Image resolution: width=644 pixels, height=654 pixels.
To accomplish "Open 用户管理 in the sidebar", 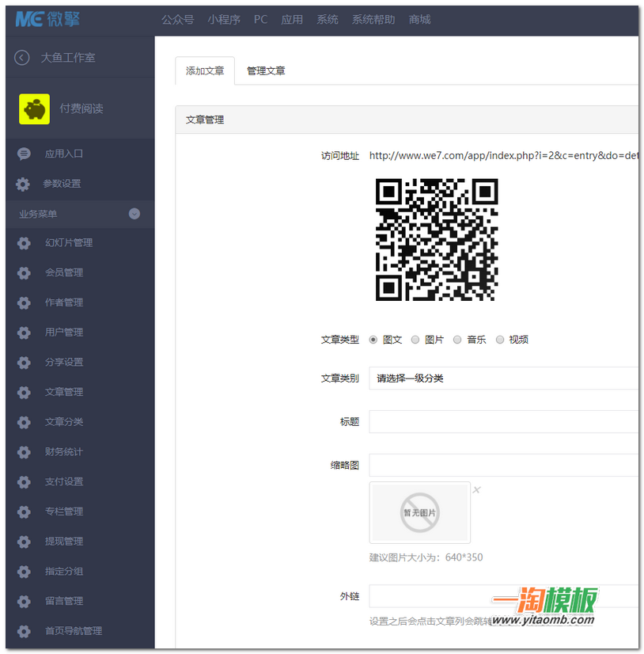I will 64,333.
